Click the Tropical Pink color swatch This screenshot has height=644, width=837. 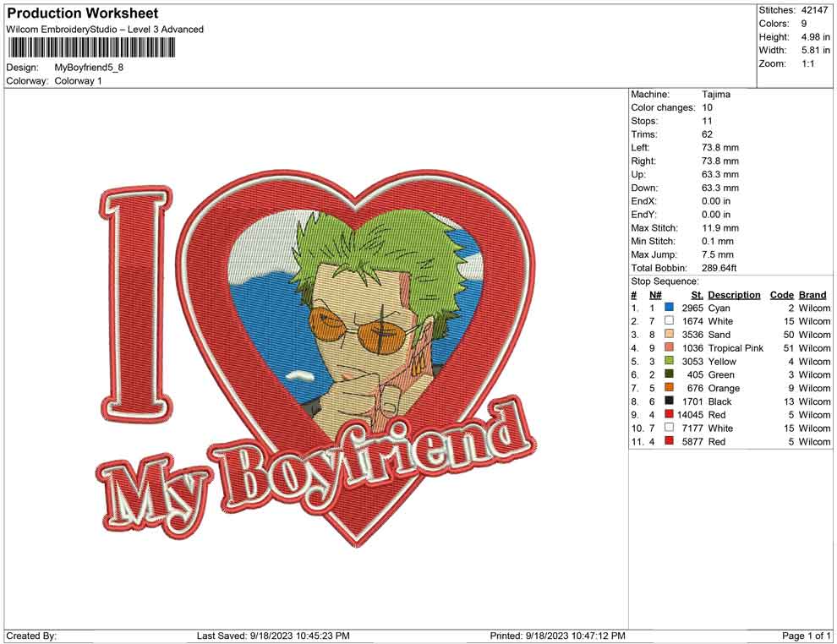[669, 347]
